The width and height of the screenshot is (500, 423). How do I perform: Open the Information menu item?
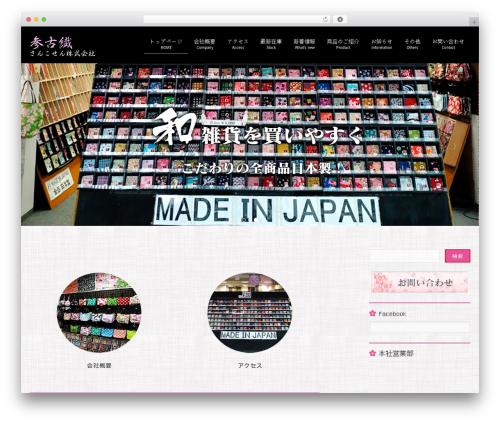tap(382, 44)
